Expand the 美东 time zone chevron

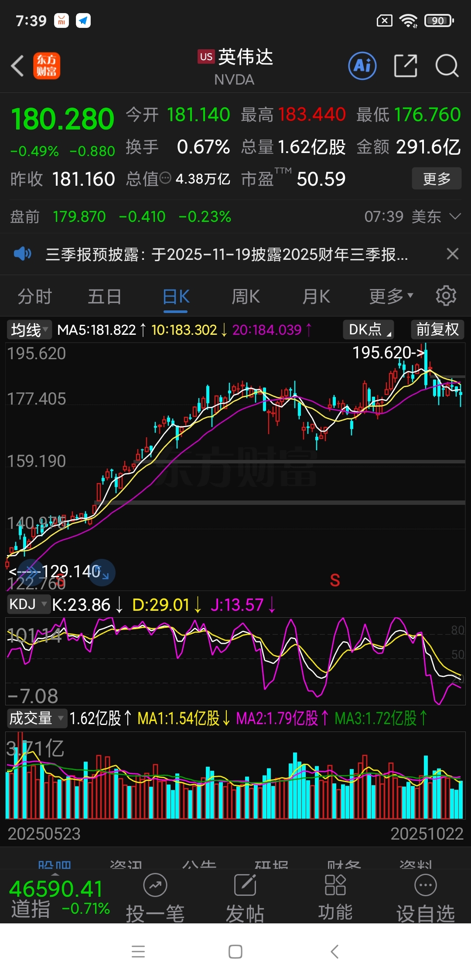[455, 217]
